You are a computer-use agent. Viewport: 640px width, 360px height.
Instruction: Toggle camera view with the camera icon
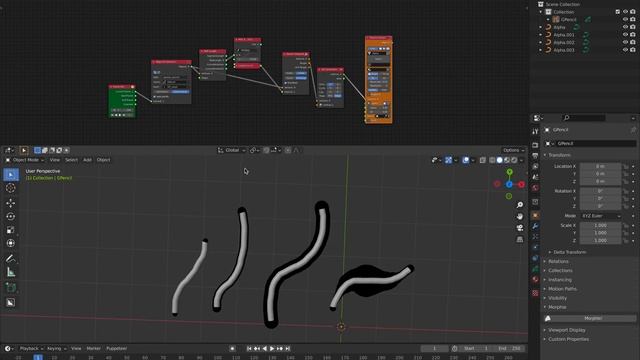pos(520,228)
